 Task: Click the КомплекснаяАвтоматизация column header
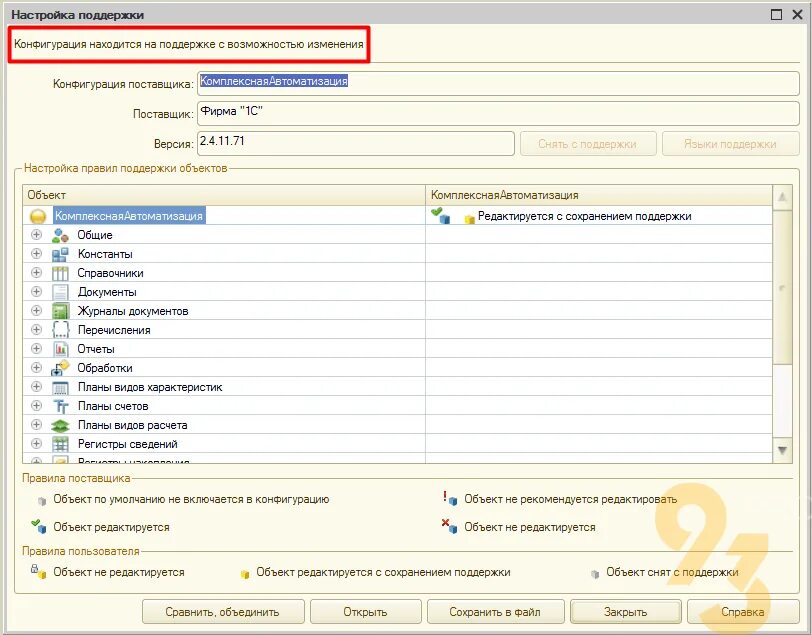(599, 195)
